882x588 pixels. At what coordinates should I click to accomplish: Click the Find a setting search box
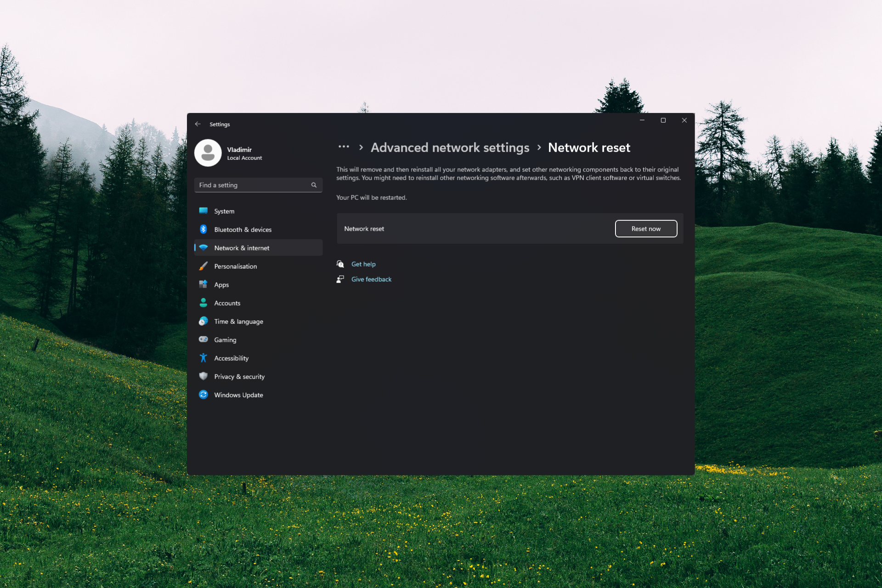pos(253,185)
